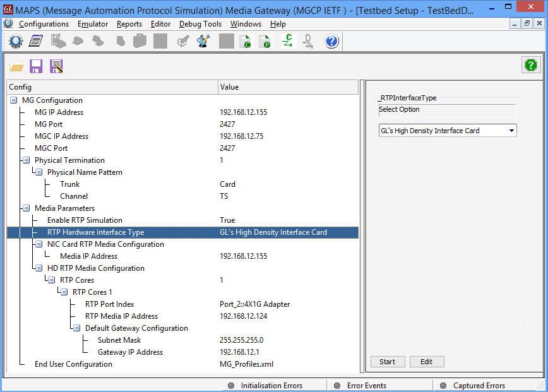Click the grayed briefcase toolbar icon

tap(140, 41)
